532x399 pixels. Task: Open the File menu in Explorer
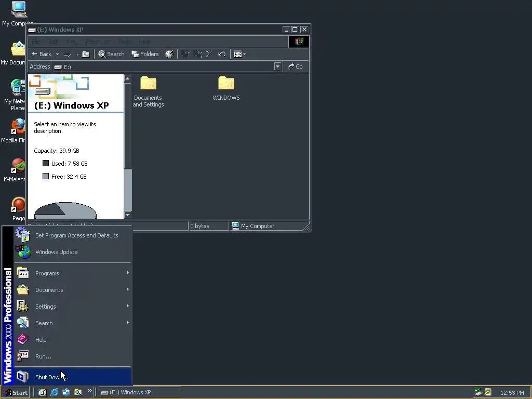(36, 42)
